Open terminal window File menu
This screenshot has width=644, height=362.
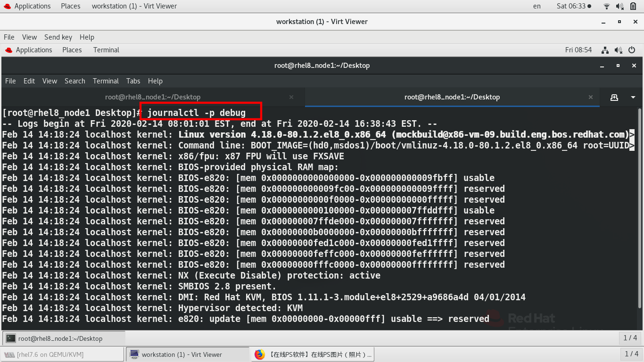click(10, 81)
